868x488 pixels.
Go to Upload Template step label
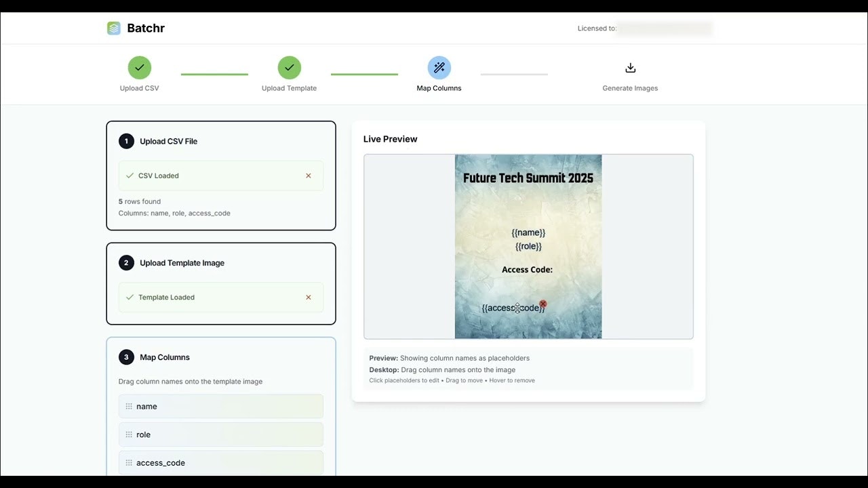[290, 88]
